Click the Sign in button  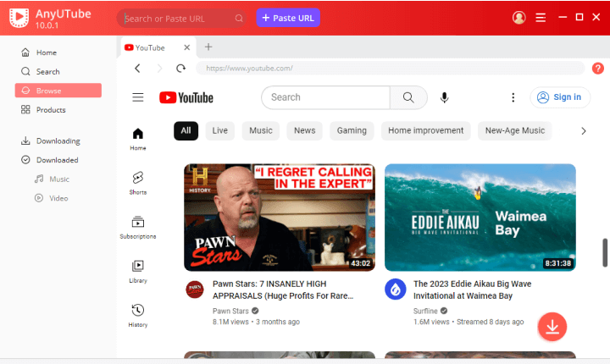[560, 97]
